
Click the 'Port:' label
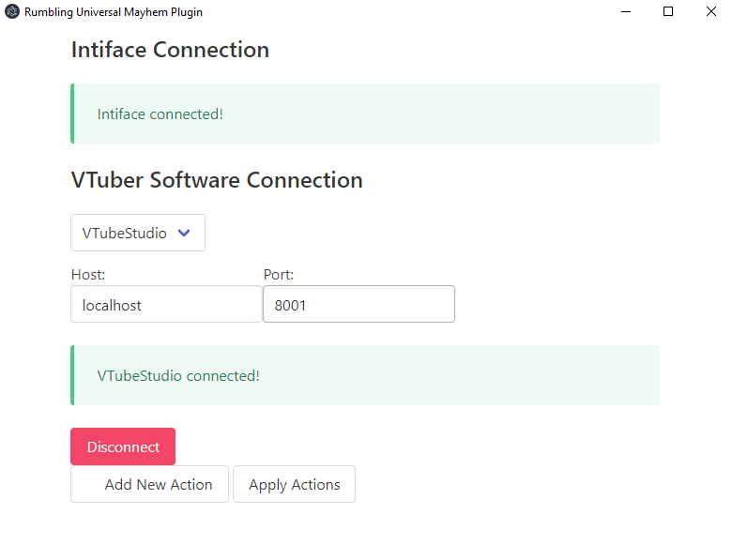pos(279,275)
